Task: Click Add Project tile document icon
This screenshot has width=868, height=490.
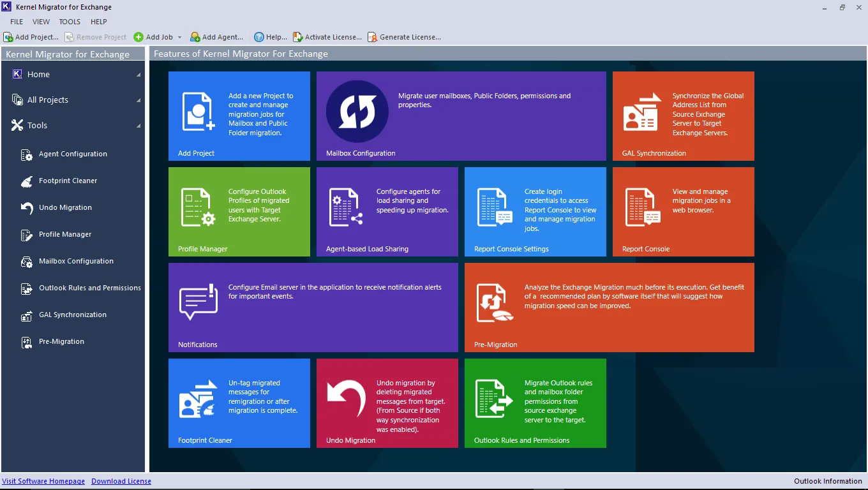Action: click(x=198, y=112)
